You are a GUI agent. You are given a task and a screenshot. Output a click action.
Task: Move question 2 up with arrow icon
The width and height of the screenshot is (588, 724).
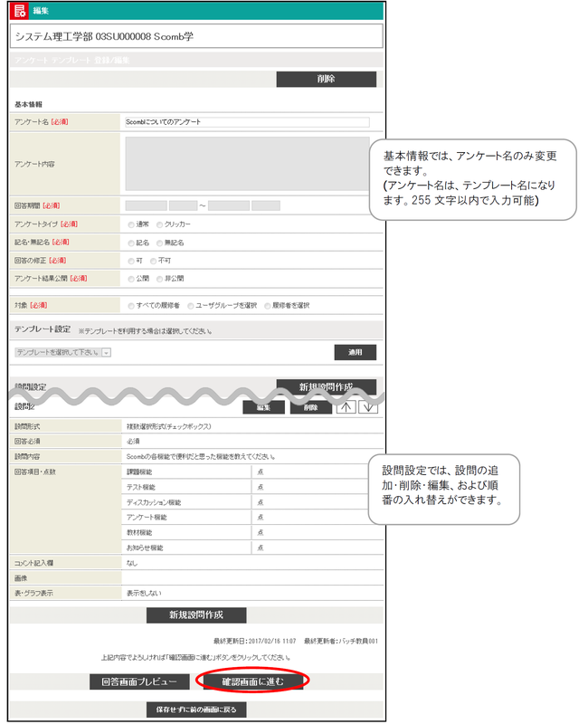[x=346, y=406]
